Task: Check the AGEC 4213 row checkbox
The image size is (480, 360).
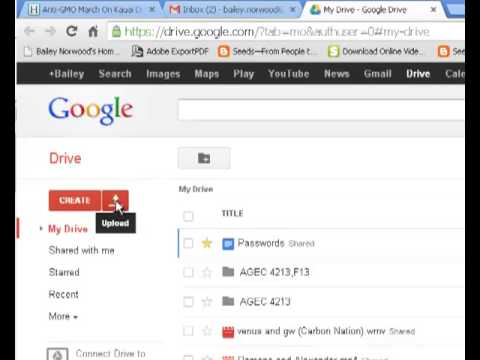Action: (x=188, y=302)
